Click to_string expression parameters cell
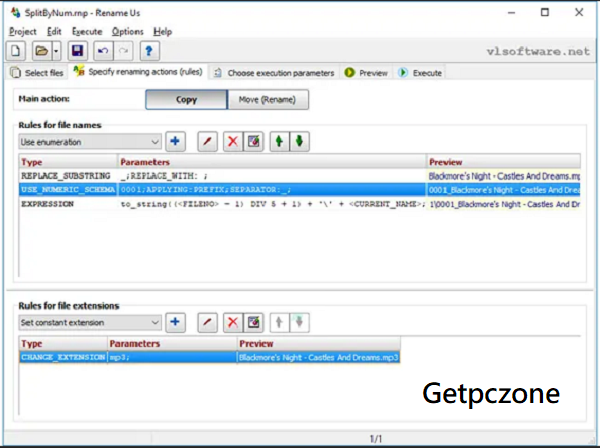Image resolution: width=600 pixels, height=448 pixels. pos(272,204)
